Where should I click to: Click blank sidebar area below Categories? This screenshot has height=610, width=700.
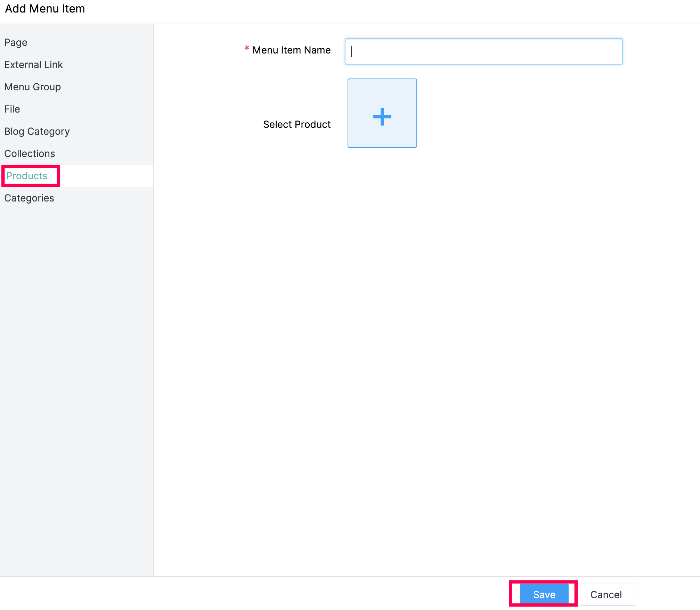(x=76, y=347)
